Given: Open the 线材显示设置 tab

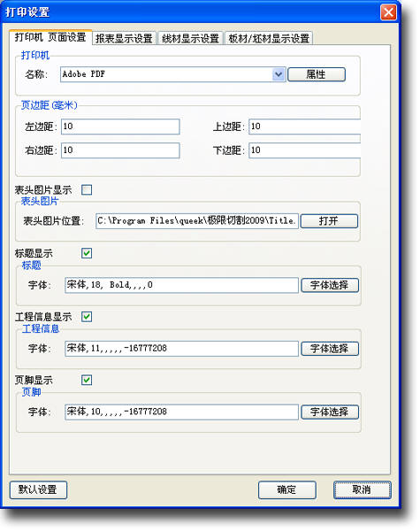Looking at the screenshot, I should pos(190,38).
